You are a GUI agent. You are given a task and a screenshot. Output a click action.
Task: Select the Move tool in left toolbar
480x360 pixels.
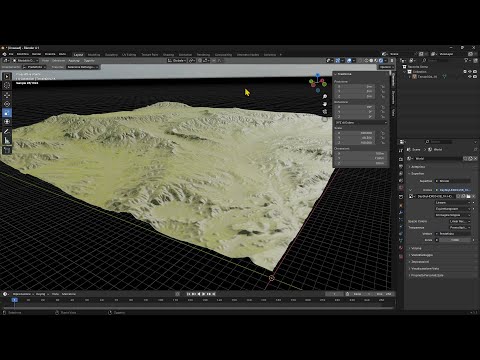7,95
